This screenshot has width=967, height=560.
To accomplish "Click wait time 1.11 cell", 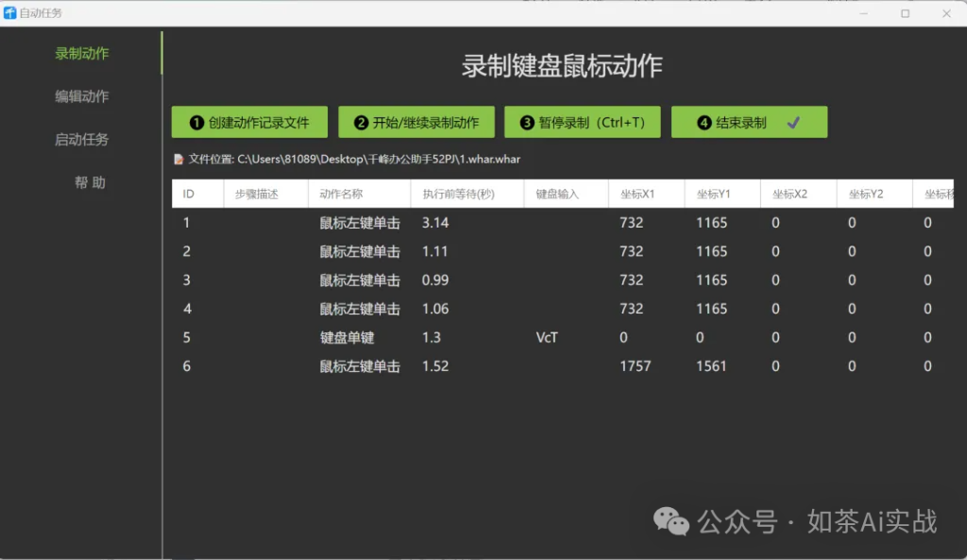I will click(x=434, y=251).
